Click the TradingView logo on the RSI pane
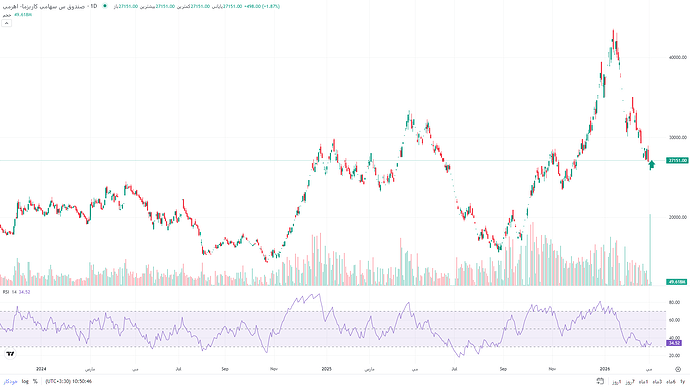Screen dimensions: 690x388 11,354
